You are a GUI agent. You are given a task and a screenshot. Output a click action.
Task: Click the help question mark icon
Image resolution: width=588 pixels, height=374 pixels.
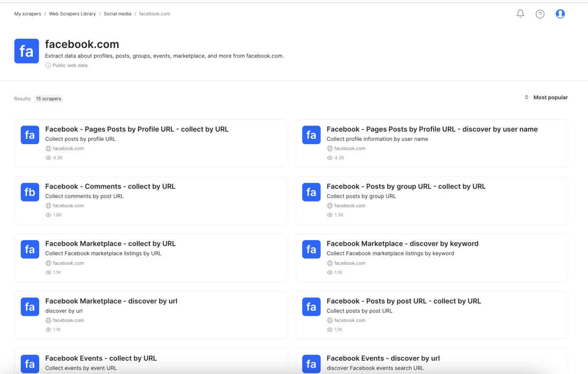coord(540,14)
